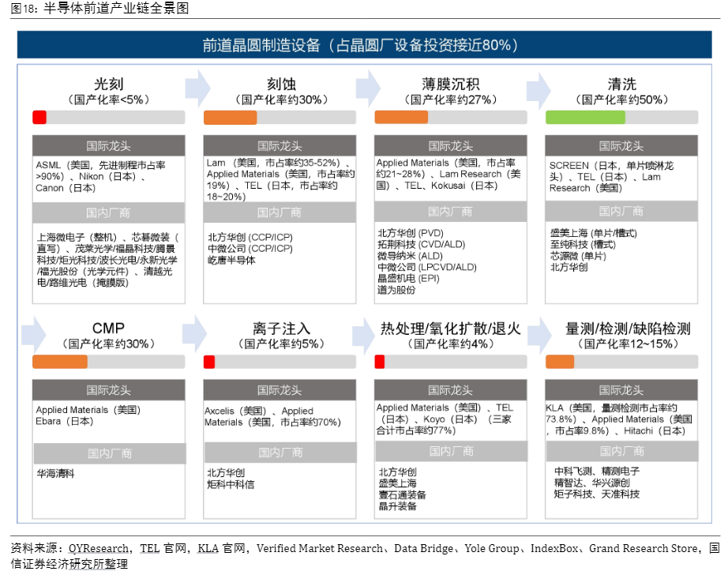Select the 薄膜沉积 heading
This screenshot has width=728, height=575.
450,84
